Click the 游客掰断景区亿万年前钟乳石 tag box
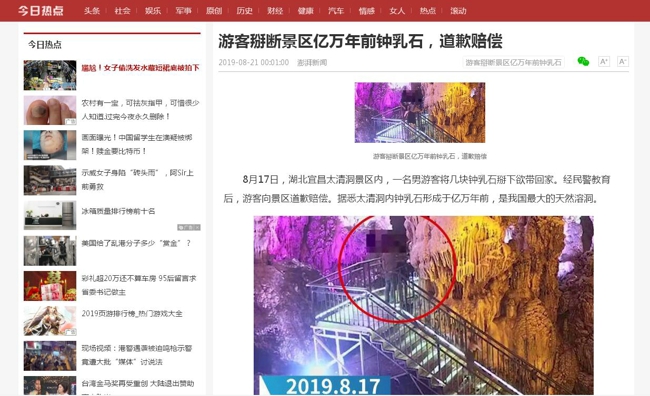 (513, 63)
